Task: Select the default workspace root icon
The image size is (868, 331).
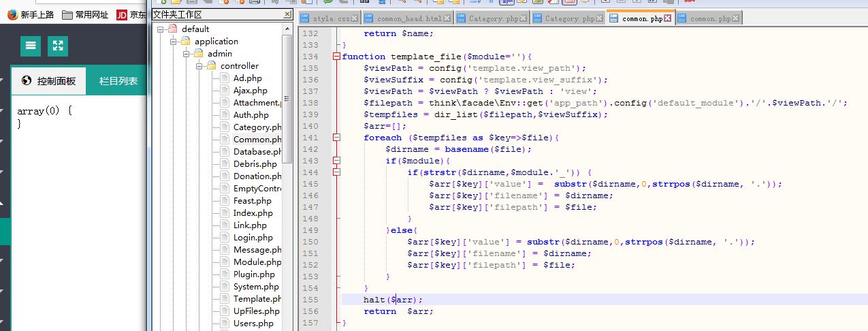Action: (172, 29)
